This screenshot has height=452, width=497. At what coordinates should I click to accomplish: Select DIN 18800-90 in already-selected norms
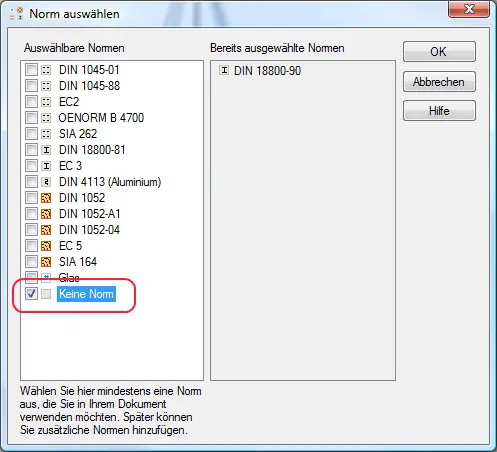coord(267,71)
